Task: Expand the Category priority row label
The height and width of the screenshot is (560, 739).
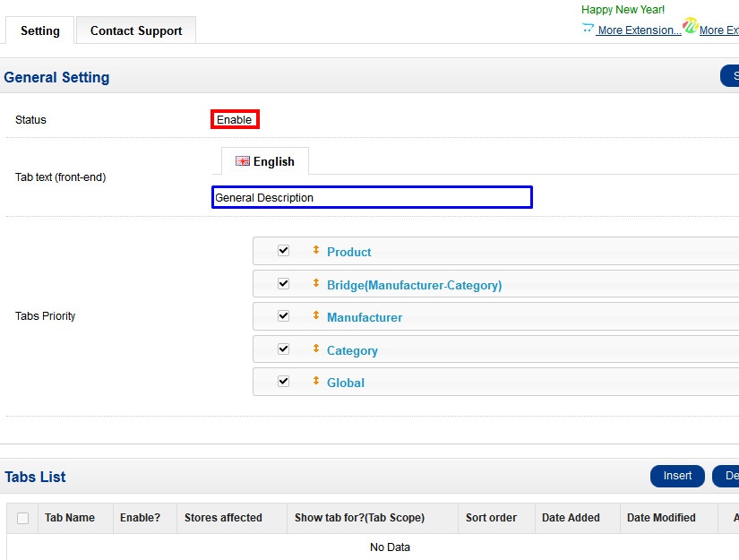Action: (x=352, y=350)
